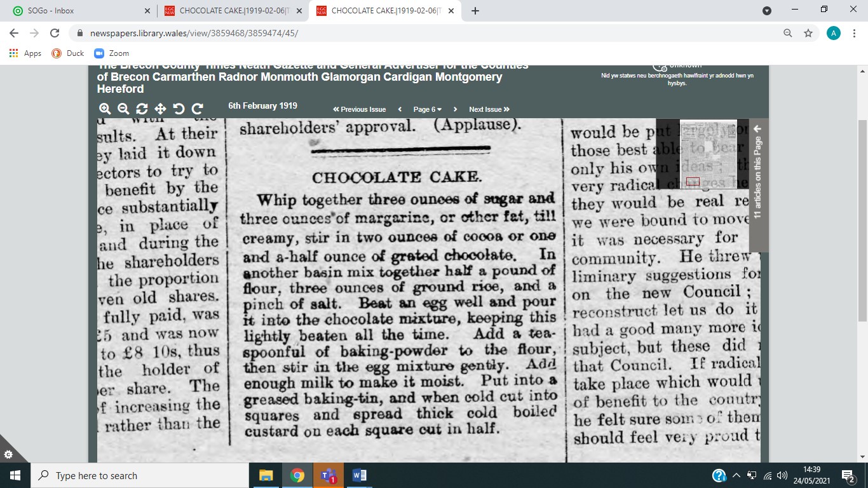Collapse the articles panel with the left arrow
The height and width of the screenshot is (488, 868).
[757, 128]
